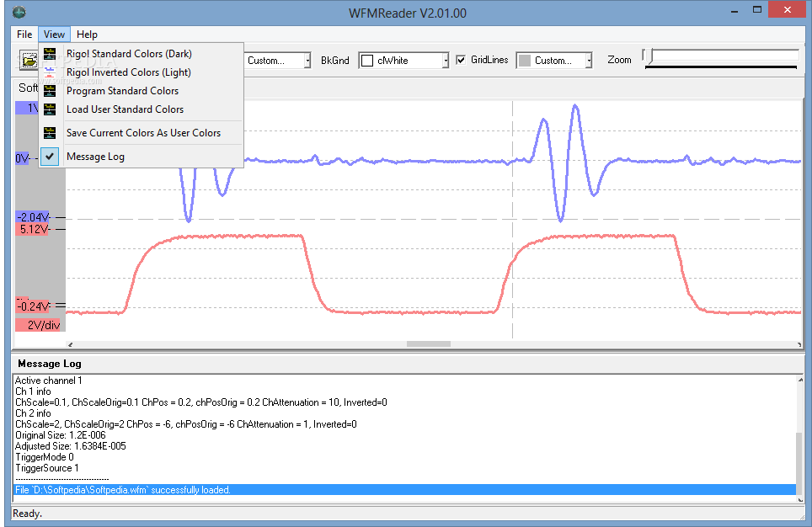Click the waveform scroll left arrow

(x=71, y=344)
